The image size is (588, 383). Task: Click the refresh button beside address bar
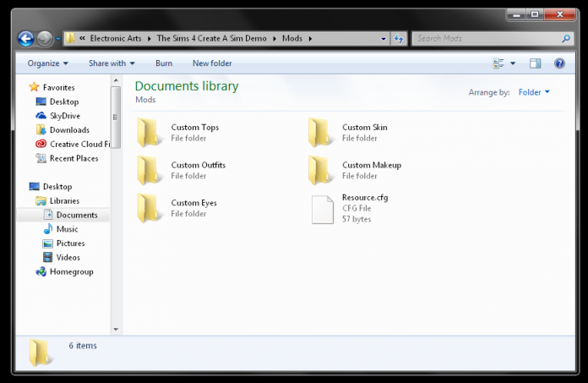[399, 38]
